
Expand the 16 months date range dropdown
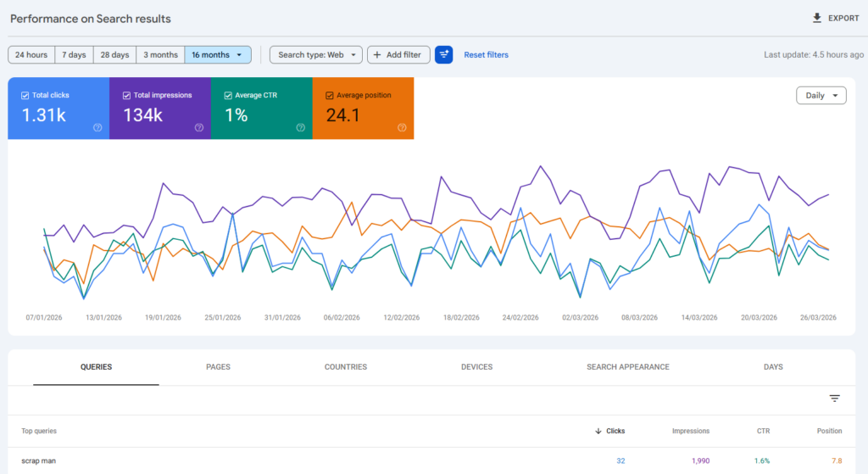tap(218, 54)
